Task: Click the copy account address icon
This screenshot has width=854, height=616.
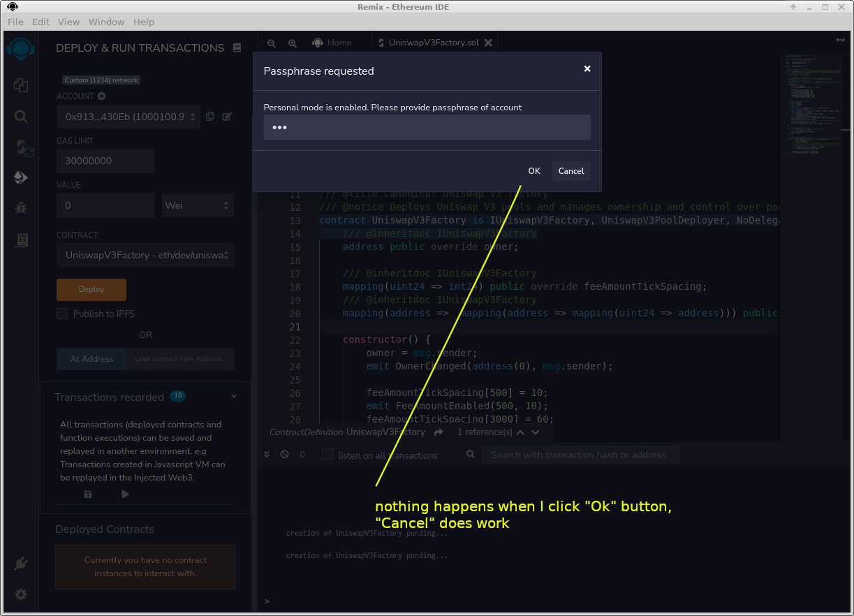Action: (210, 116)
